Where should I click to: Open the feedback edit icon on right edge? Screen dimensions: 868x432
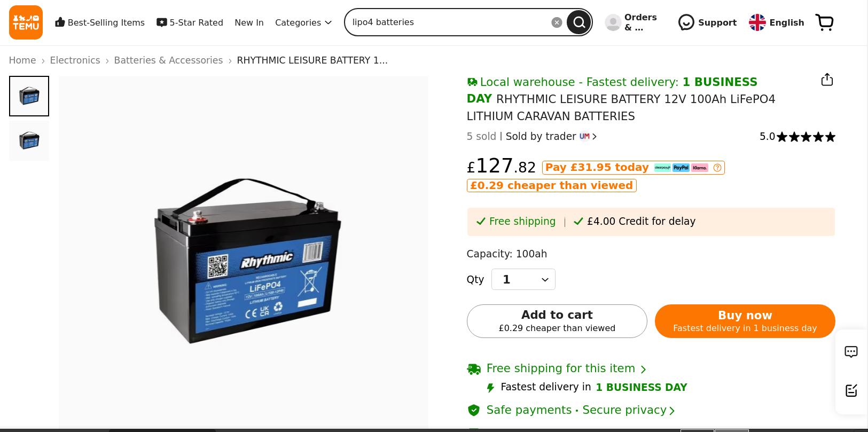(851, 390)
